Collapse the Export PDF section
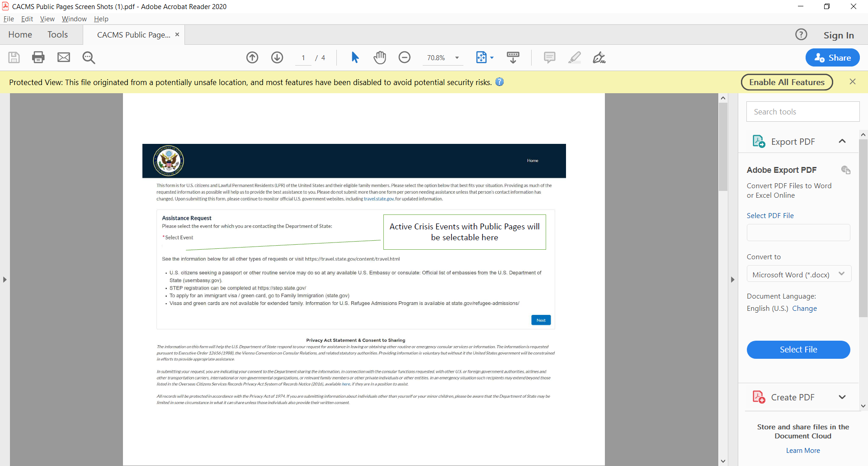 [842, 141]
